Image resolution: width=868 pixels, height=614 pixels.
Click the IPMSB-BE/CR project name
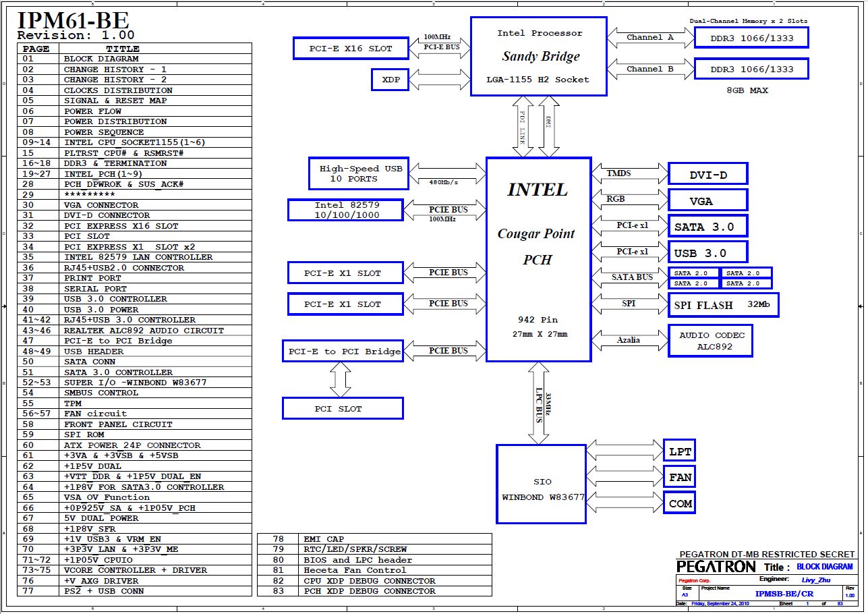point(784,594)
